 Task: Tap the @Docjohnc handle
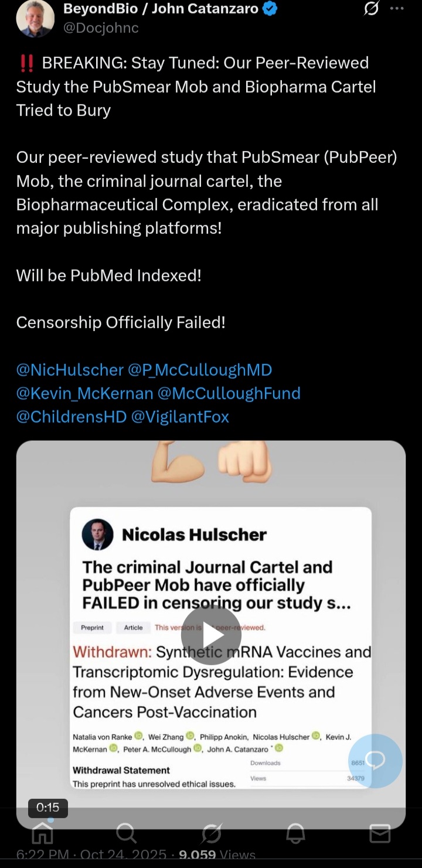(x=100, y=28)
